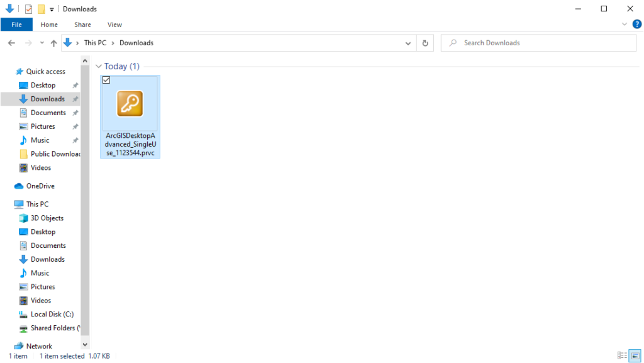The image size is (644, 363).
Task: Open the File ribbon tab
Action: point(16,25)
